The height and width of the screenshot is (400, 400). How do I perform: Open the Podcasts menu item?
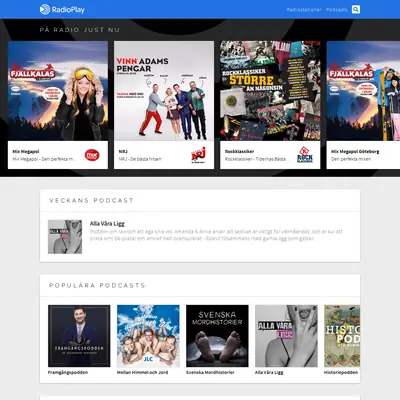point(336,10)
